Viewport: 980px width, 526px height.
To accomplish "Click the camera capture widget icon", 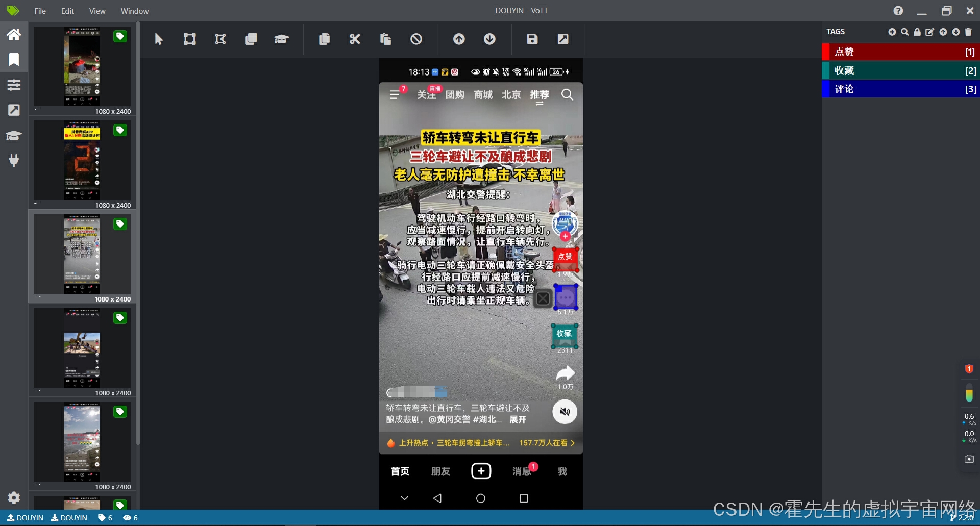I will 969,459.
